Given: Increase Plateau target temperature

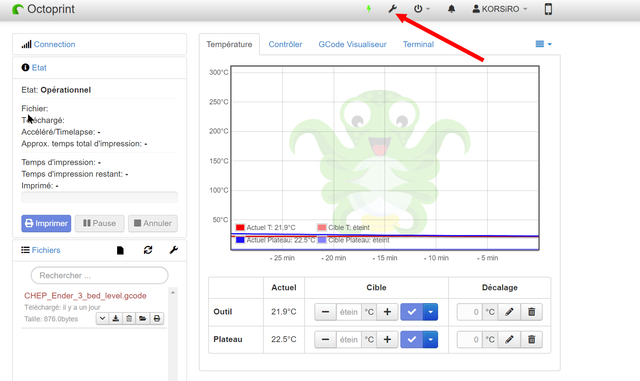Looking at the screenshot, I should pyautogui.click(x=387, y=339).
